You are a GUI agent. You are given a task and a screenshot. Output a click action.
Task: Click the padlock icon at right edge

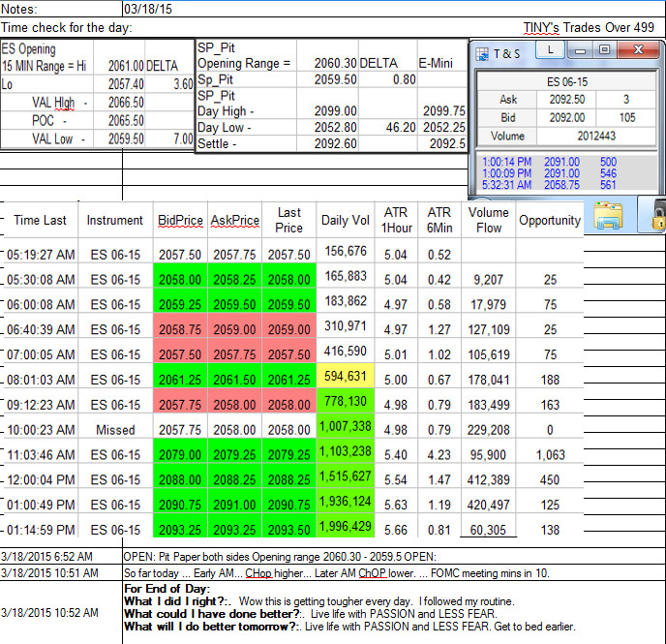point(659,217)
